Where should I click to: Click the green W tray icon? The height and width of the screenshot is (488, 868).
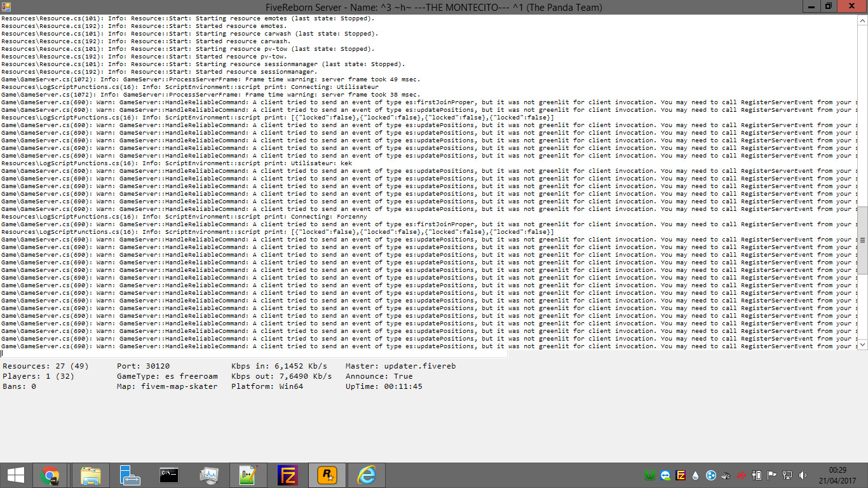coord(650,475)
